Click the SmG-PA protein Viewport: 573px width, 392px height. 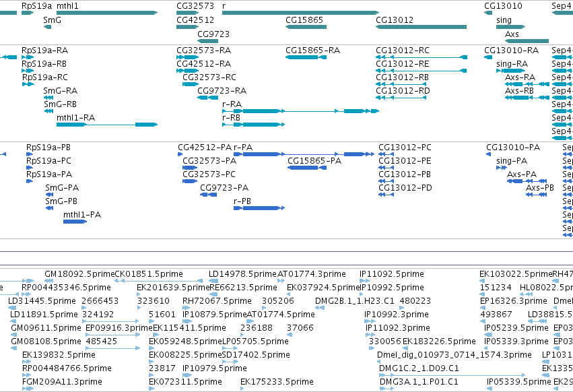pyautogui.click(x=49, y=195)
